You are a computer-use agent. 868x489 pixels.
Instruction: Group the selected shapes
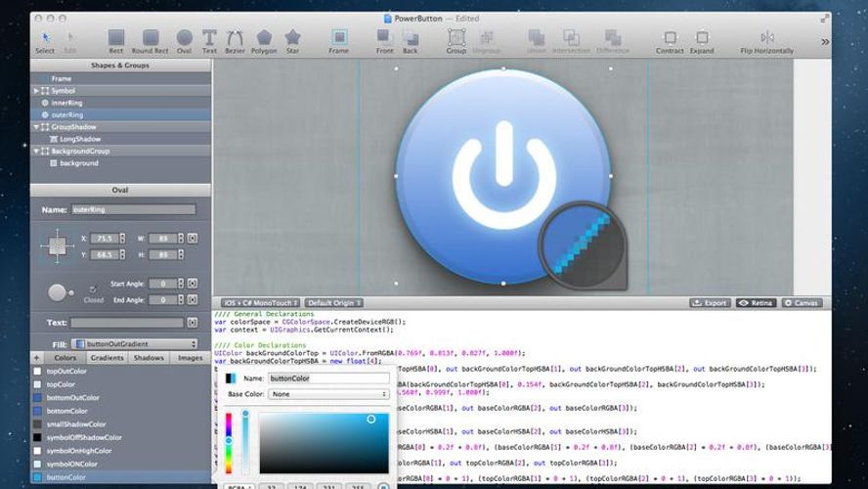pyautogui.click(x=456, y=41)
